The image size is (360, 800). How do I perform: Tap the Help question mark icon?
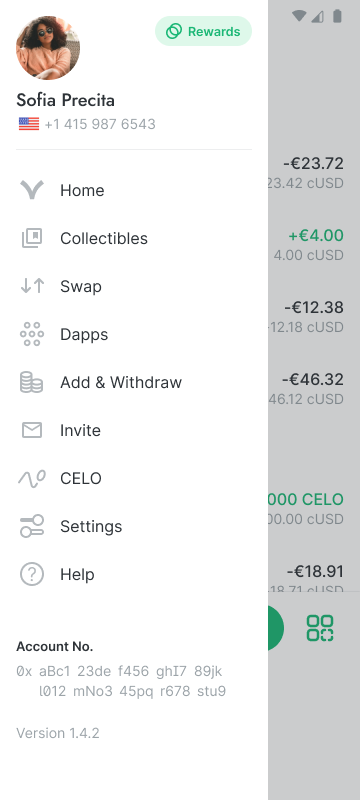[32, 574]
